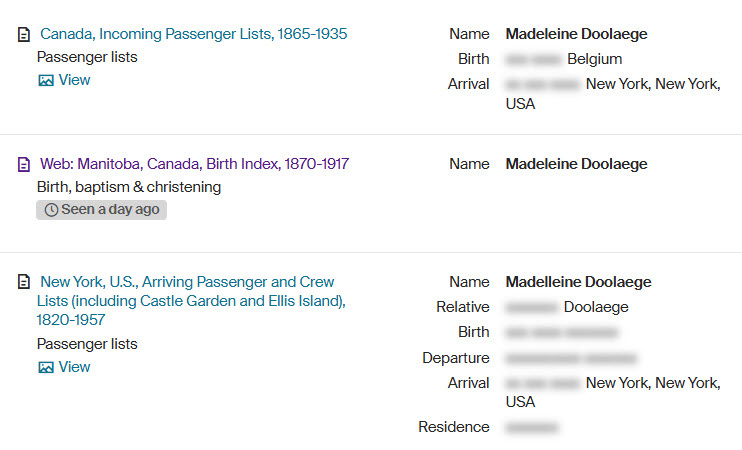Click blurred birth date next to Belgium
Screen dimensions: 742x450
(x=532, y=59)
